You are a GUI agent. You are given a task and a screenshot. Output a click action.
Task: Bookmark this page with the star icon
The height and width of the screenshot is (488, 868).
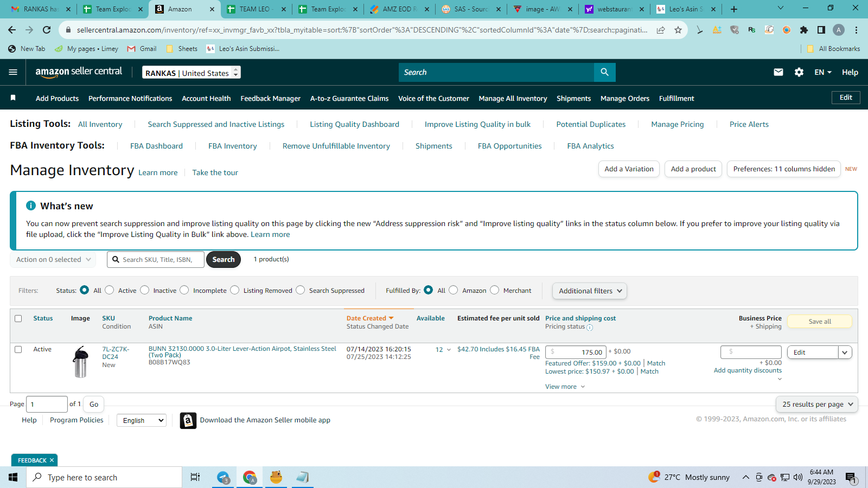(678, 30)
